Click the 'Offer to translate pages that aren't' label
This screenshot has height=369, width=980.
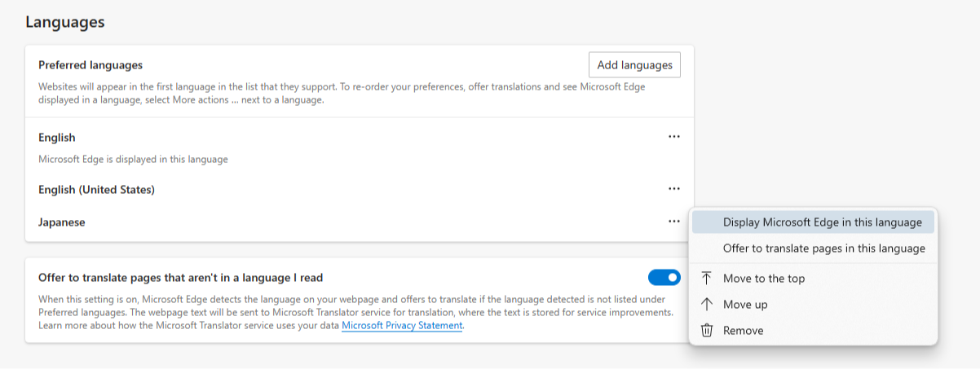pyautogui.click(x=180, y=278)
